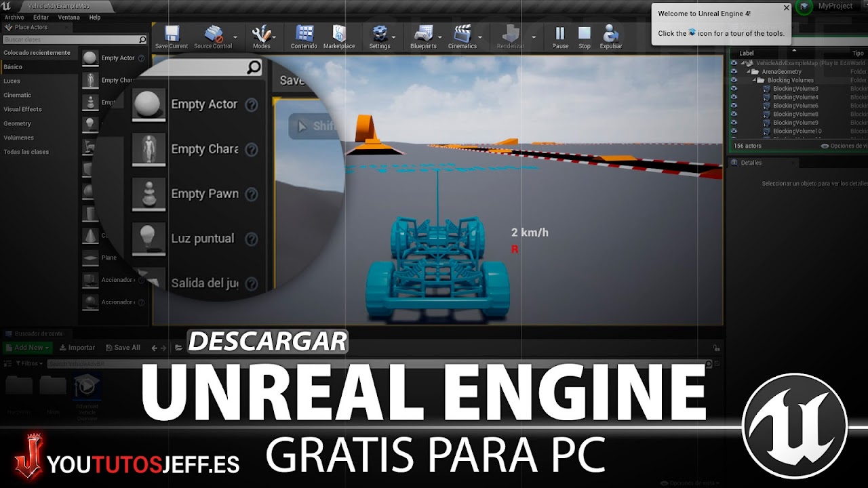
Task: Close the Welcome to Unreal Engine notification
Action: [x=787, y=8]
